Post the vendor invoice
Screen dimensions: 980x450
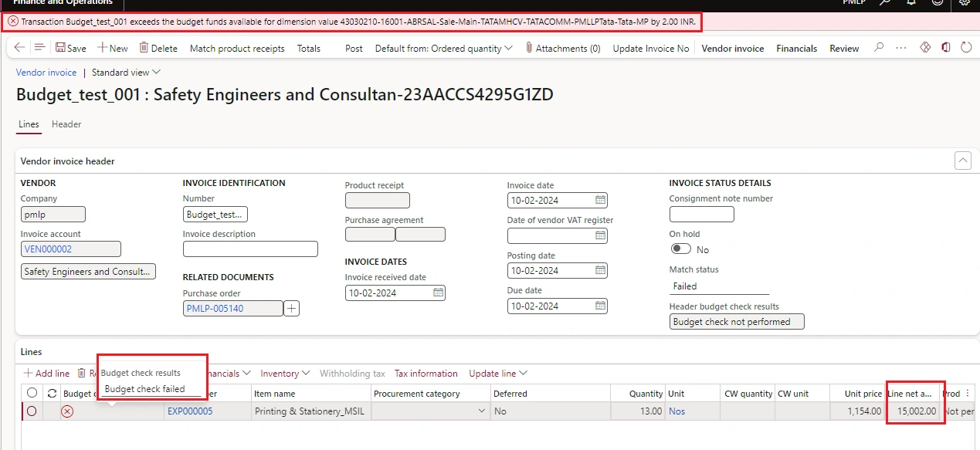(354, 48)
